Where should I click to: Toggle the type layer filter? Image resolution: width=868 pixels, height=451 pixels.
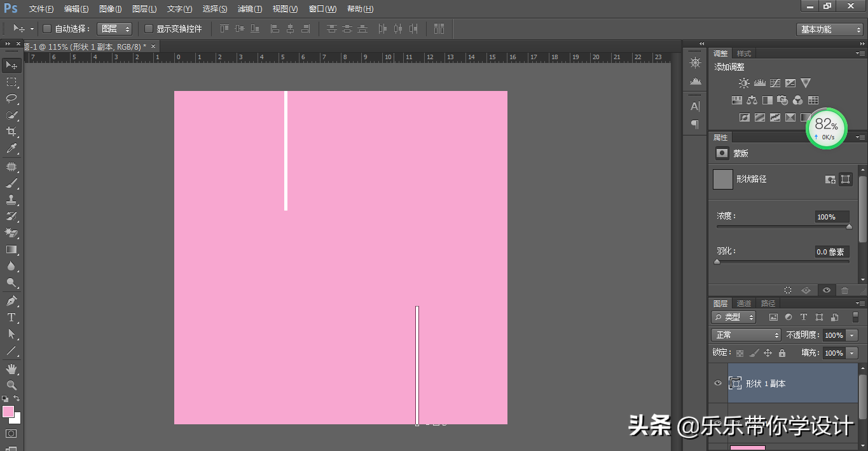pos(804,317)
